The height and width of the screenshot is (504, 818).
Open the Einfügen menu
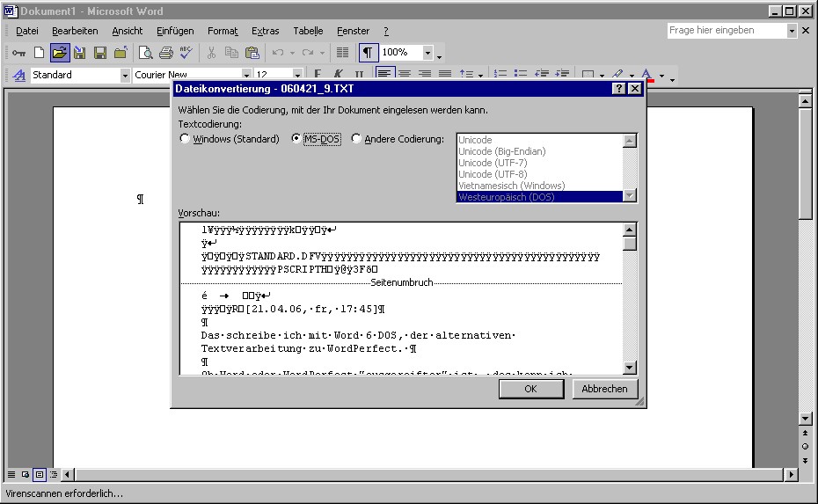[x=175, y=32]
